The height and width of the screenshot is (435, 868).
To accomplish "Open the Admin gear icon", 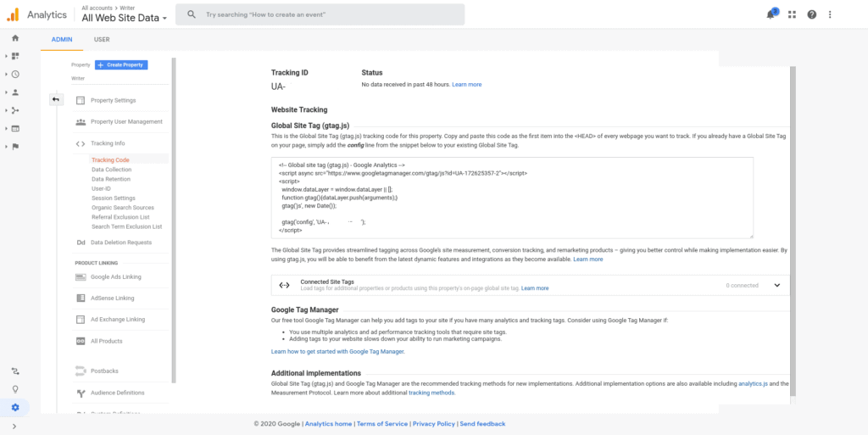I will click(x=15, y=407).
